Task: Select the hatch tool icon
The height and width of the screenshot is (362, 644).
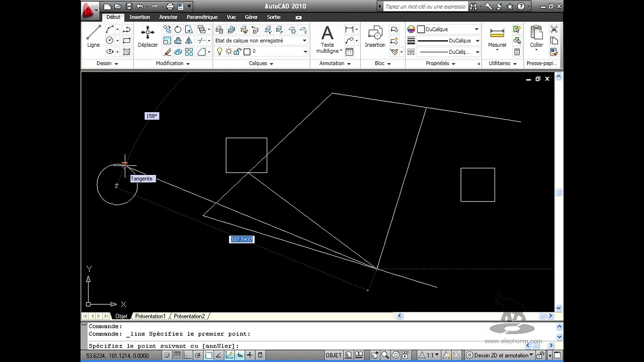Action: [x=127, y=52]
